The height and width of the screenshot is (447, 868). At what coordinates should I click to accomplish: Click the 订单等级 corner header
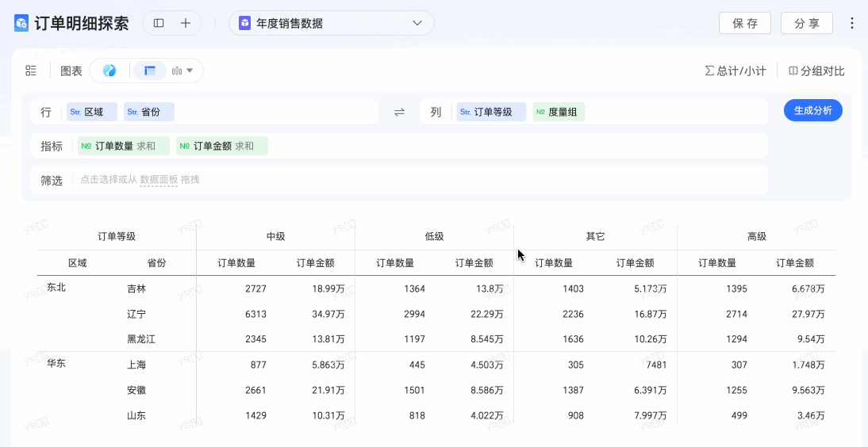(x=117, y=237)
